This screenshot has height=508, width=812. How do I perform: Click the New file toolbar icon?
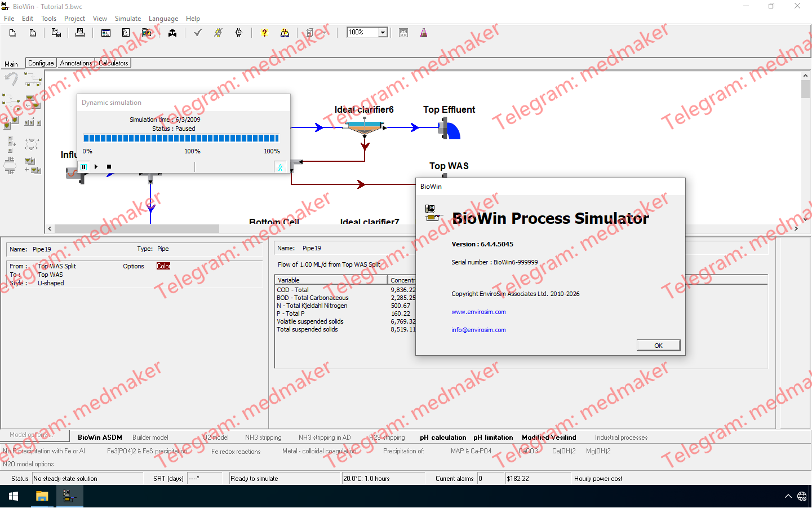click(12, 33)
